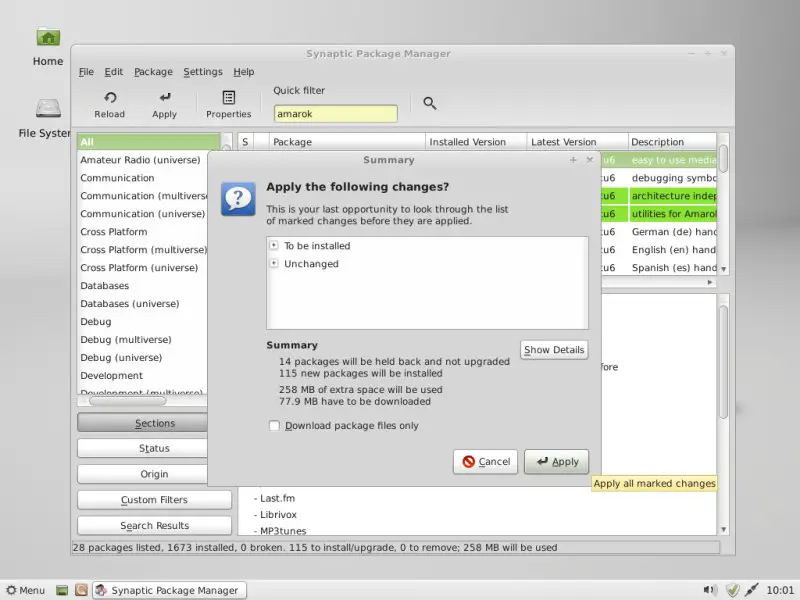Image resolution: width=800 pixels, height=600 pixels.
Task: Open the File menu
Action: [x=86, y=72]
